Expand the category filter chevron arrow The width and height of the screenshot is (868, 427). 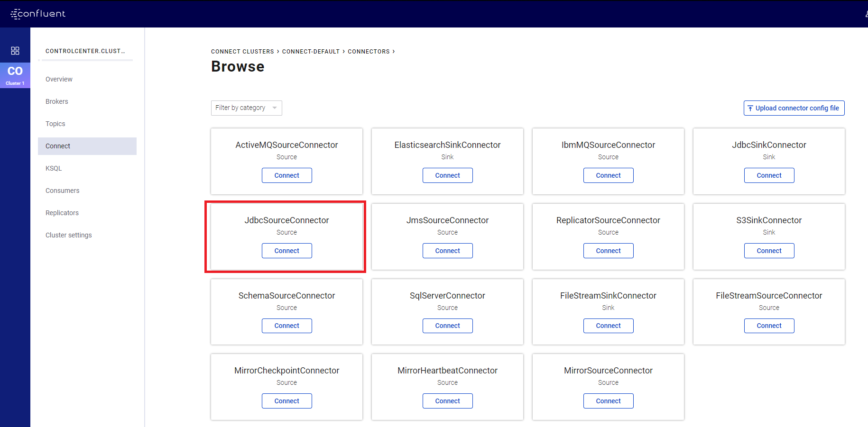click(274, 108)
